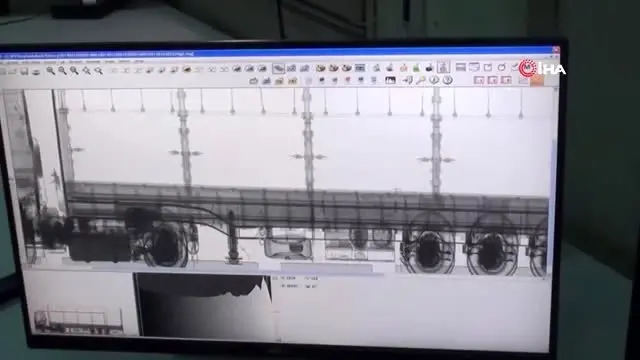The height and width of the screenshot is (360, 640).
Task: Select the black flask icon
Action: click(429, 67)
